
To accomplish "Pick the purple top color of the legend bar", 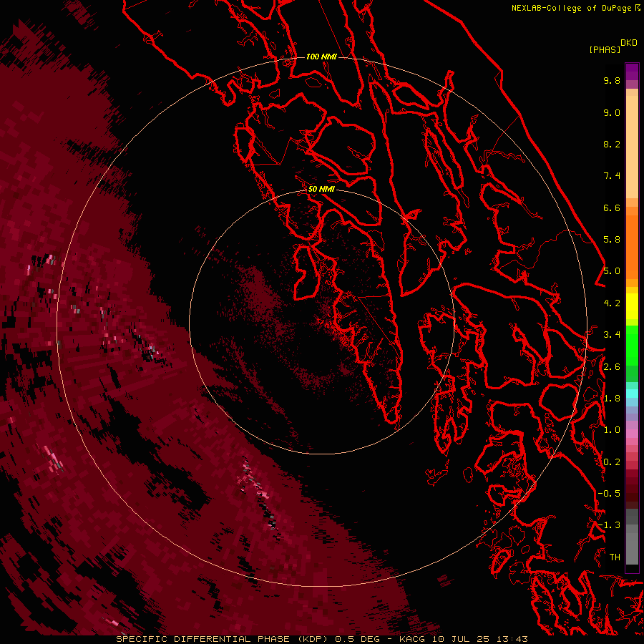I will [632, 72].
